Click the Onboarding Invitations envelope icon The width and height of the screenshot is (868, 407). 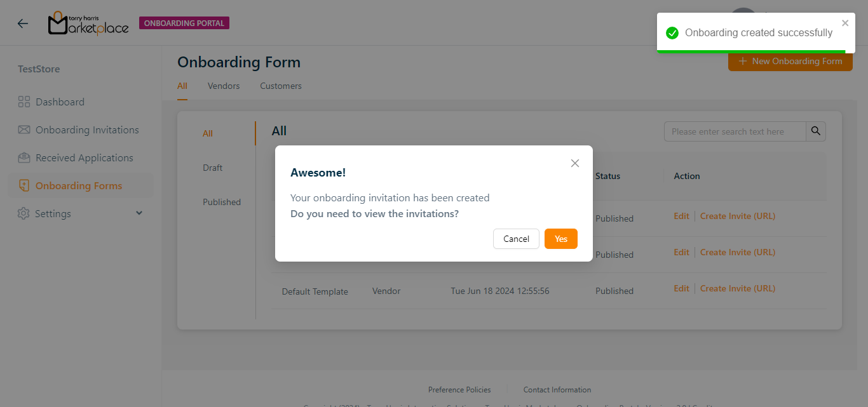click(x=24, y=130)
